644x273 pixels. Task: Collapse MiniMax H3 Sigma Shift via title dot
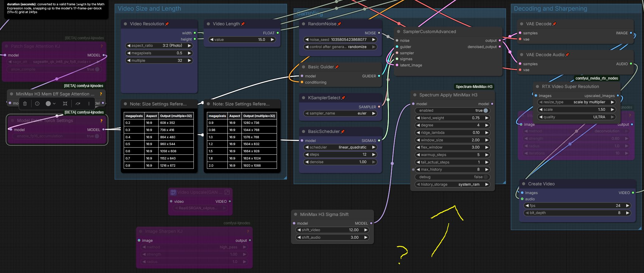coord(296,215)
